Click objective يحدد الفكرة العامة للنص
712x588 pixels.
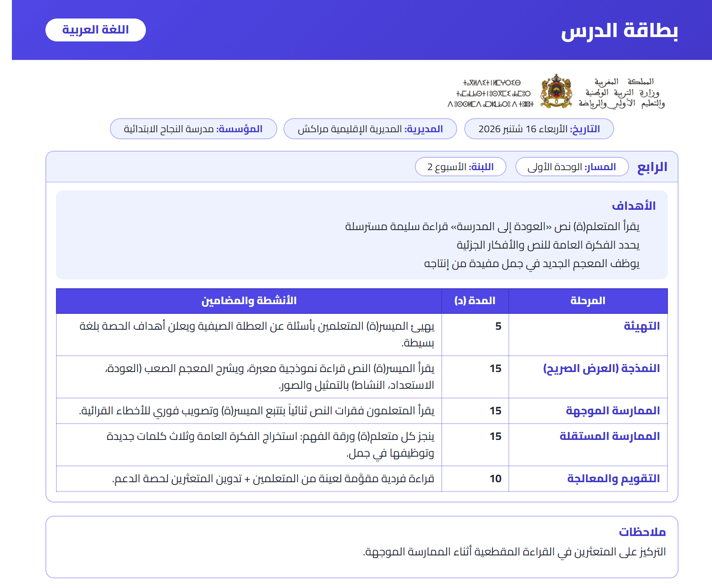[x=548, y=245]
